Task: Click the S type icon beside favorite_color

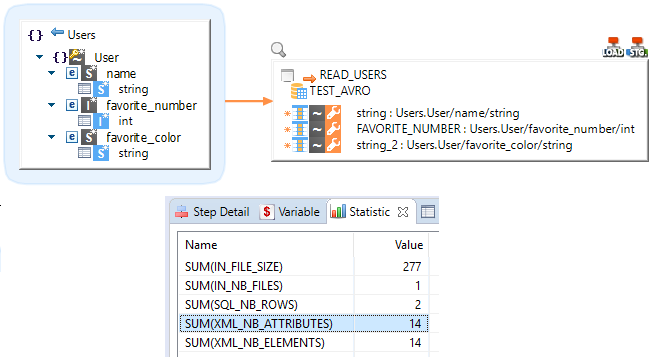Action: point(89,137)
